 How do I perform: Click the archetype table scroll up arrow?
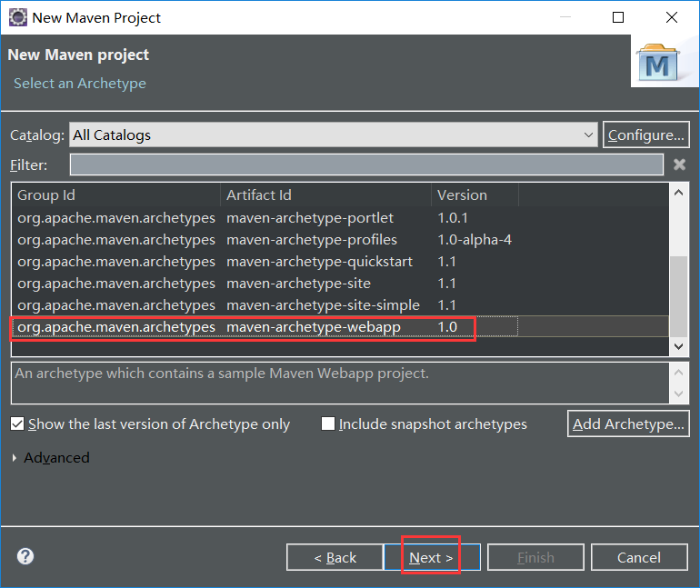(x=678, y=193)
